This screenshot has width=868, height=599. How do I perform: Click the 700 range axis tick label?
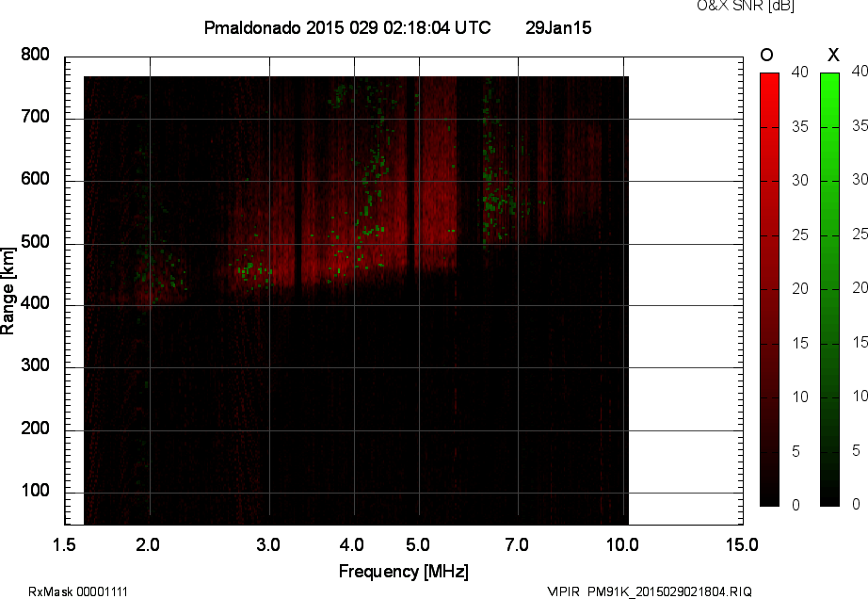(x=36, y=117)
